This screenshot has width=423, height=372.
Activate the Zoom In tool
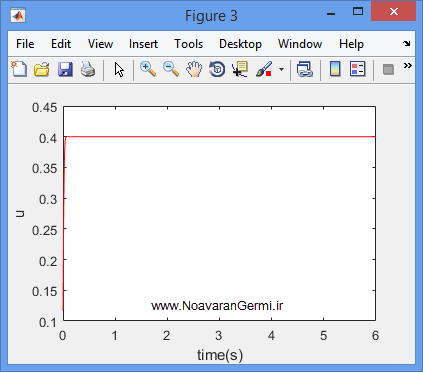point(148,69)
